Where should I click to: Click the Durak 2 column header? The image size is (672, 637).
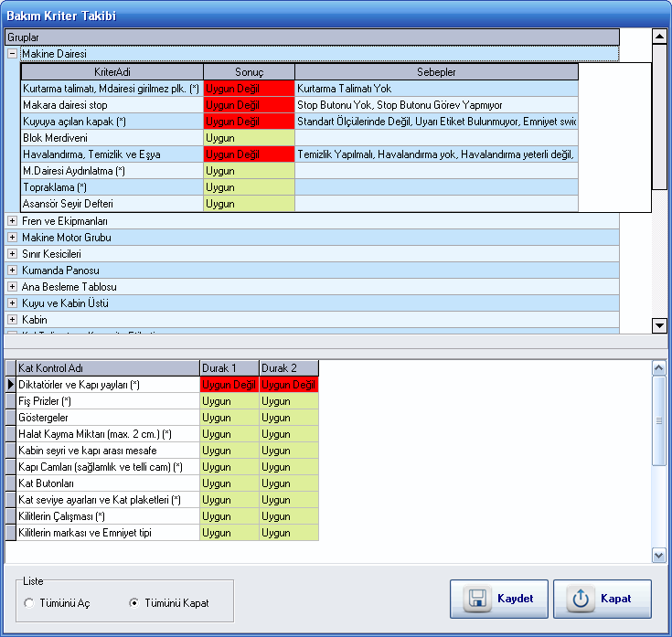(289, 368)
